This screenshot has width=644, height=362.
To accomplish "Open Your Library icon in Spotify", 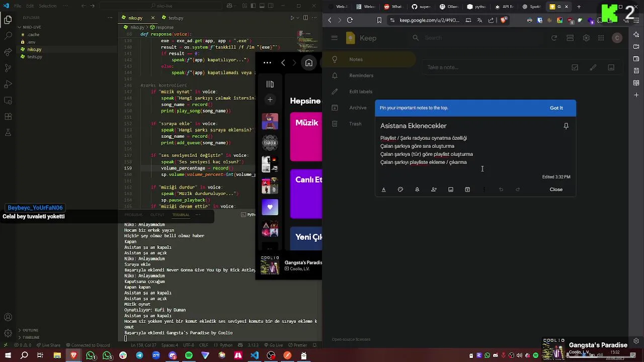I will click(270, 84).
